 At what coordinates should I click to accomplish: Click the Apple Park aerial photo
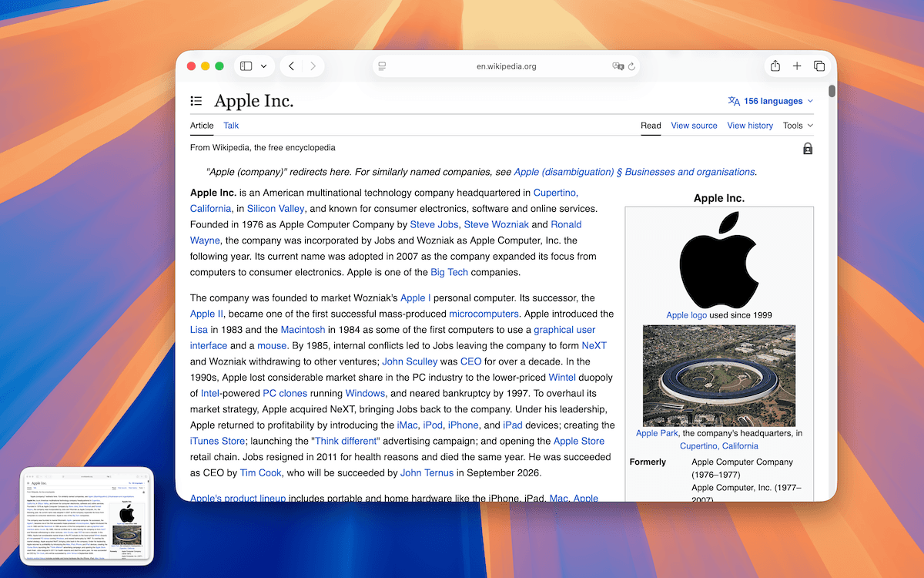click(719, 375)
